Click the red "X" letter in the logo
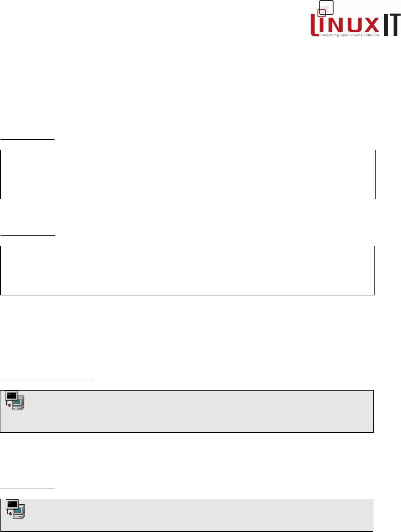The image size is (401, 532). pyautogui.click(x=371, y=25)
